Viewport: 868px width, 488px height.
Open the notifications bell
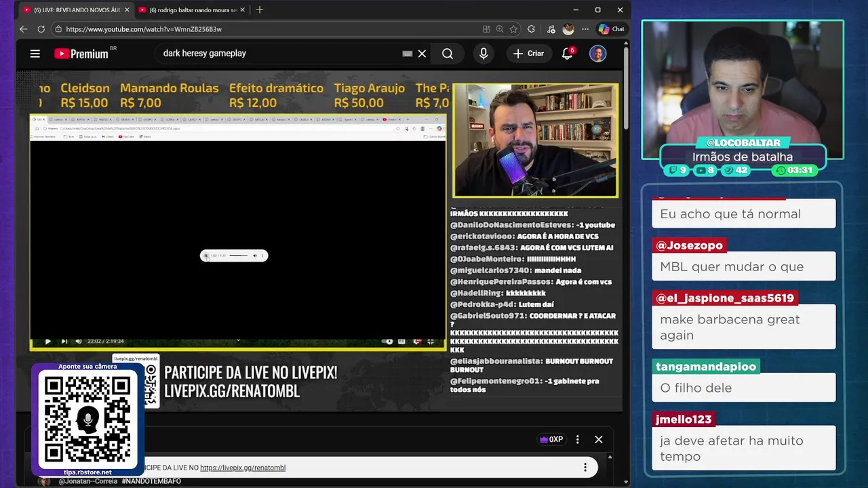click(568, 54)
